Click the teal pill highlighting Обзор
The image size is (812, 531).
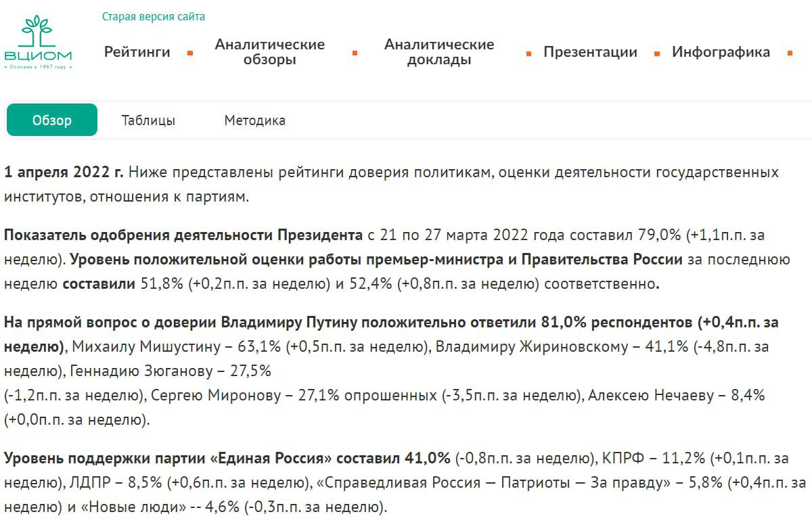51,120
